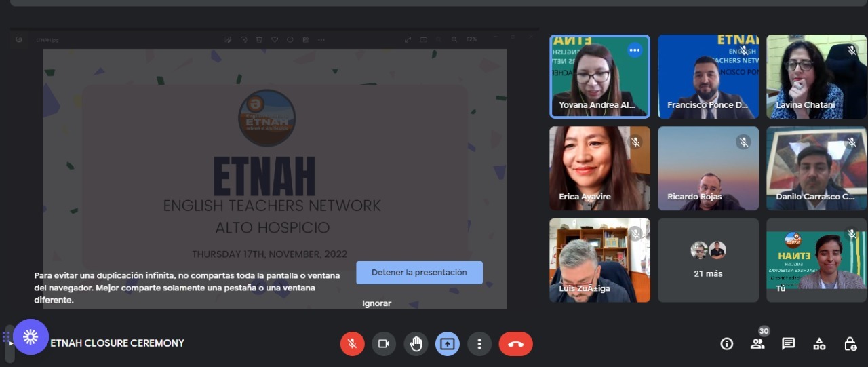
Task: Open tile options on Yovana Andrea's video
Action: click(634, 50)
